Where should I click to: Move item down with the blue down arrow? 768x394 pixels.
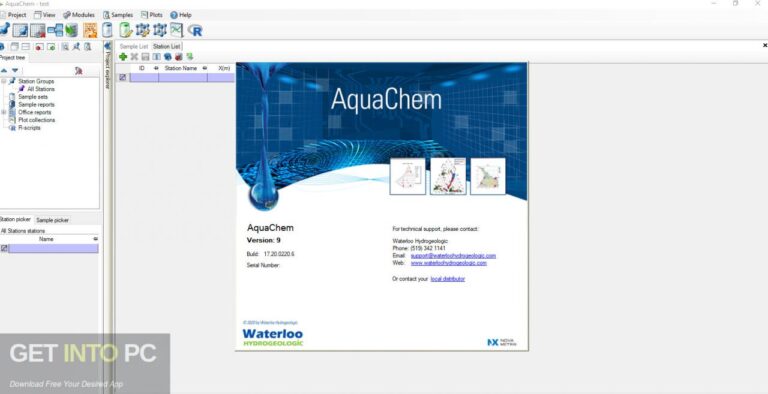point(15,71)
